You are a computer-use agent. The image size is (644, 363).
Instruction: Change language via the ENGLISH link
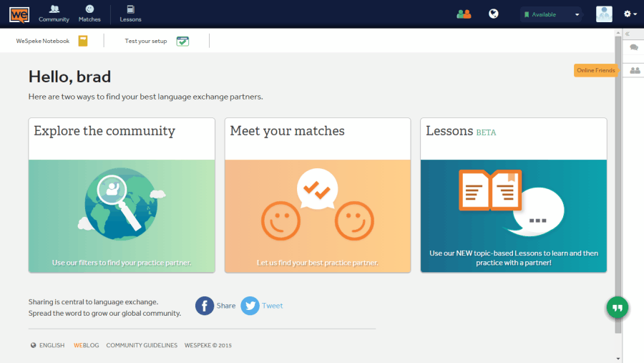52,345
